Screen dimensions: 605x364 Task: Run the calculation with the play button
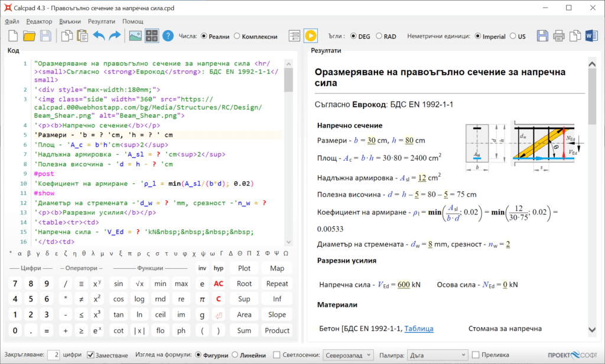click(311, 36)
